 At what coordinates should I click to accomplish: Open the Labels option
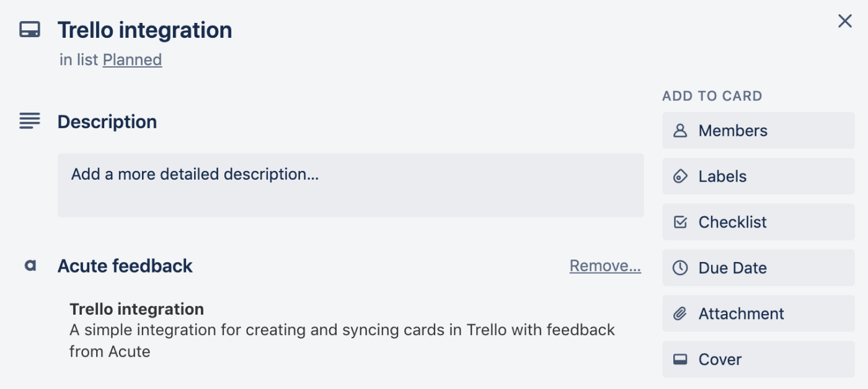click(758, 176)
